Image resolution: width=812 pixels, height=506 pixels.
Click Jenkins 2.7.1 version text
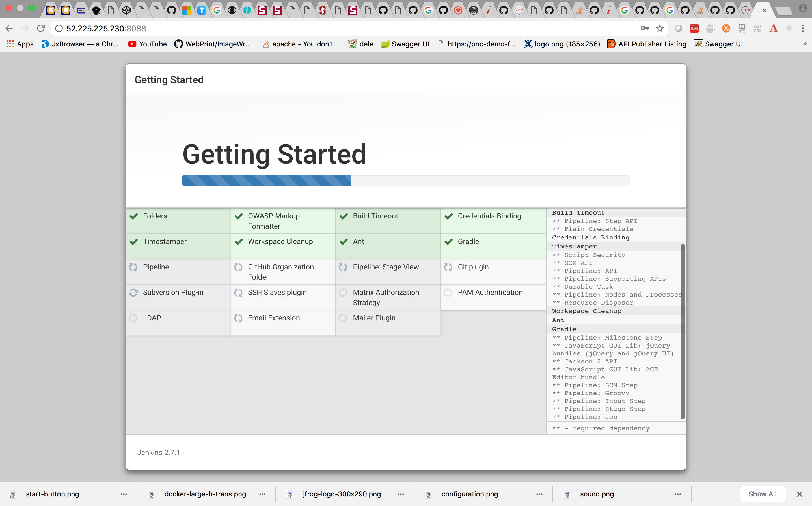click(158, 453)
